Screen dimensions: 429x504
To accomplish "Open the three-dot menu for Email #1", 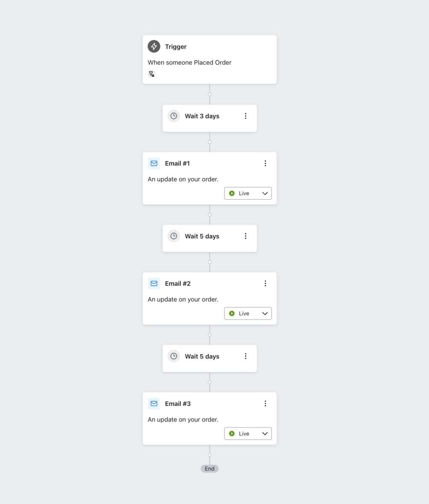I will click(x=265, y=163).
